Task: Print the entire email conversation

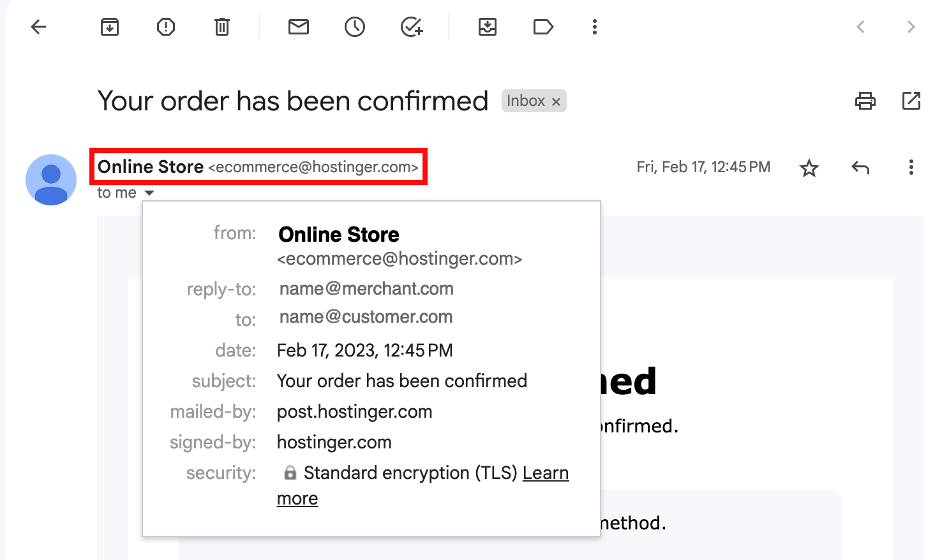Action: pyautogui.click(x=865, y=101)
